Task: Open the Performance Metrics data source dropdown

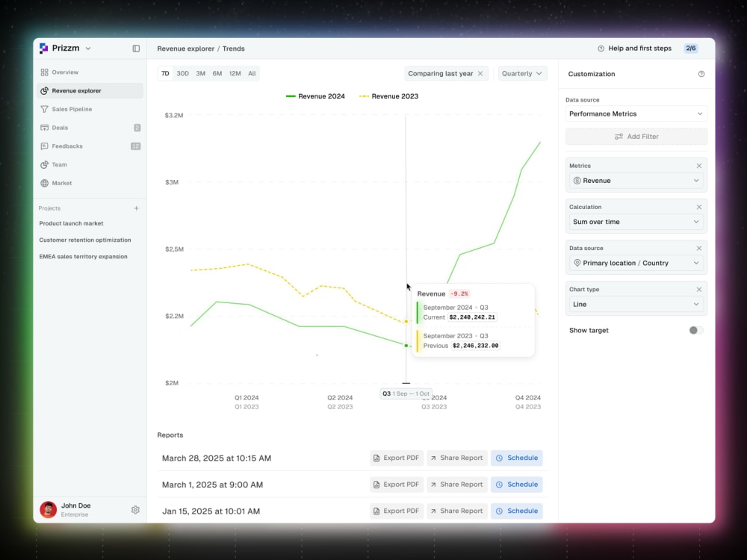Action: point(636,113)
